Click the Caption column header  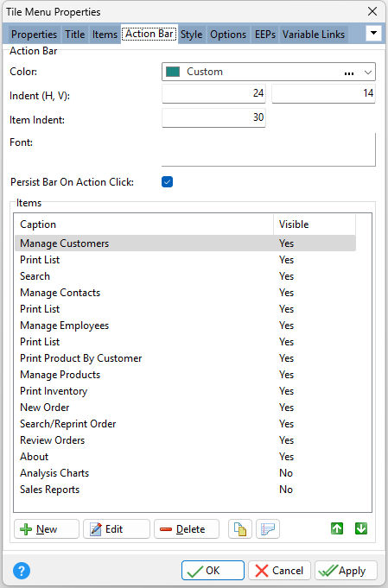point(144,224)
